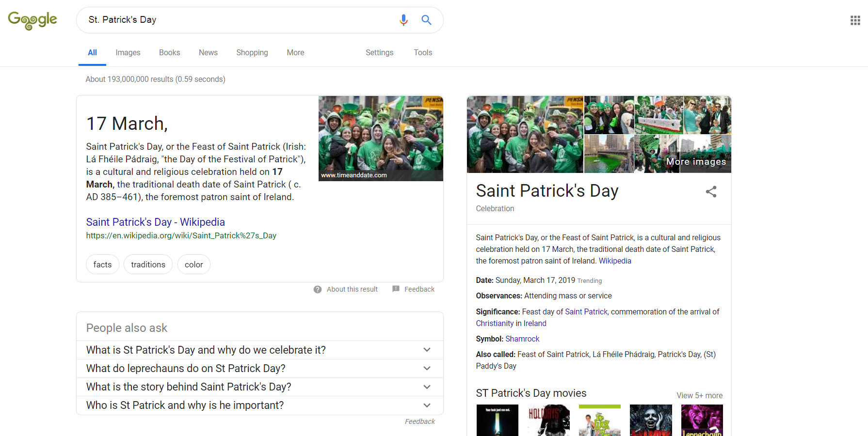Switch to the News tab
Image resolution: width=868 pixels, height=436 pixels.
(x=208, y=53)
